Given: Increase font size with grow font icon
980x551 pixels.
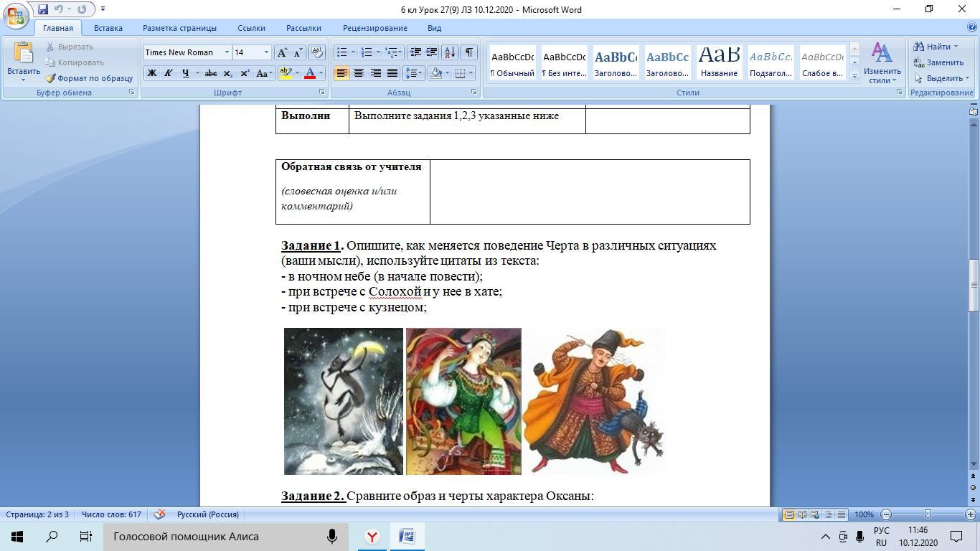Looking at the screenshot, I should [282, 52].
